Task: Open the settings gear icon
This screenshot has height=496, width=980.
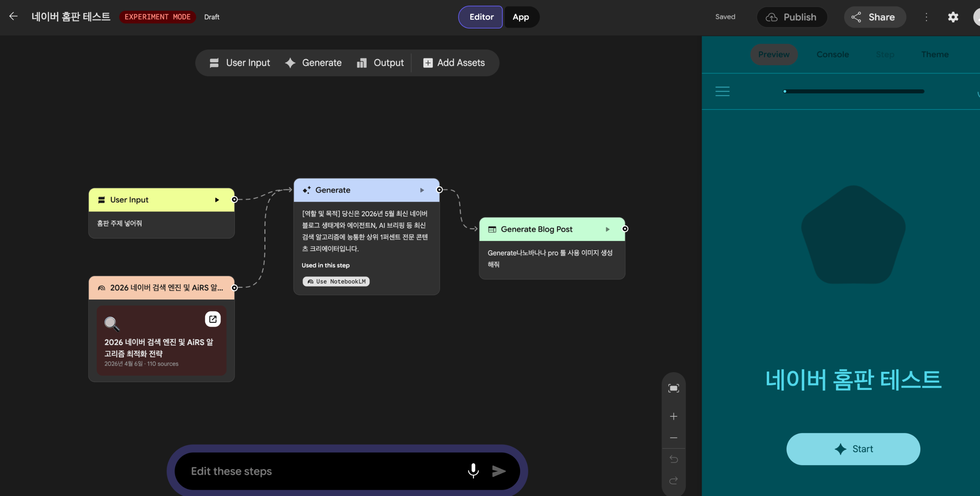Action: point(953,17)
